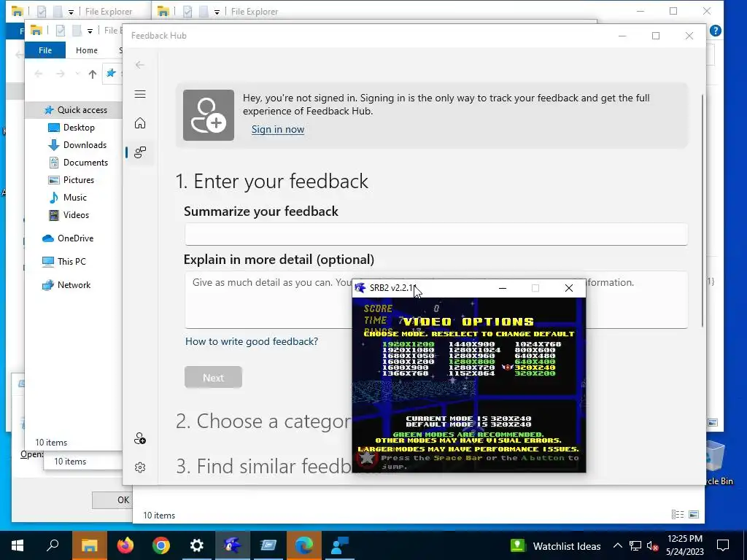Click Sign in now link
The height and width of the screenshot is (560, 747).
pos(278,130)
